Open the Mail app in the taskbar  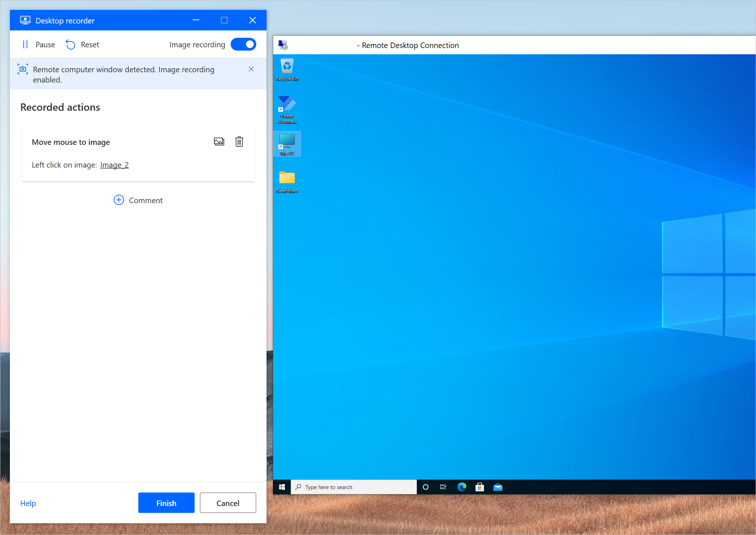pos(498,487)
